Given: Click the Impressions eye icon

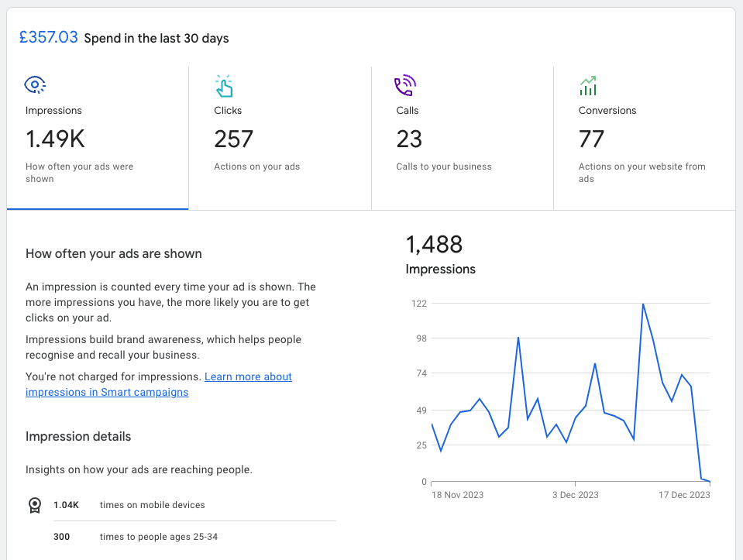Looking at the screenshot, I should point(35,85).
